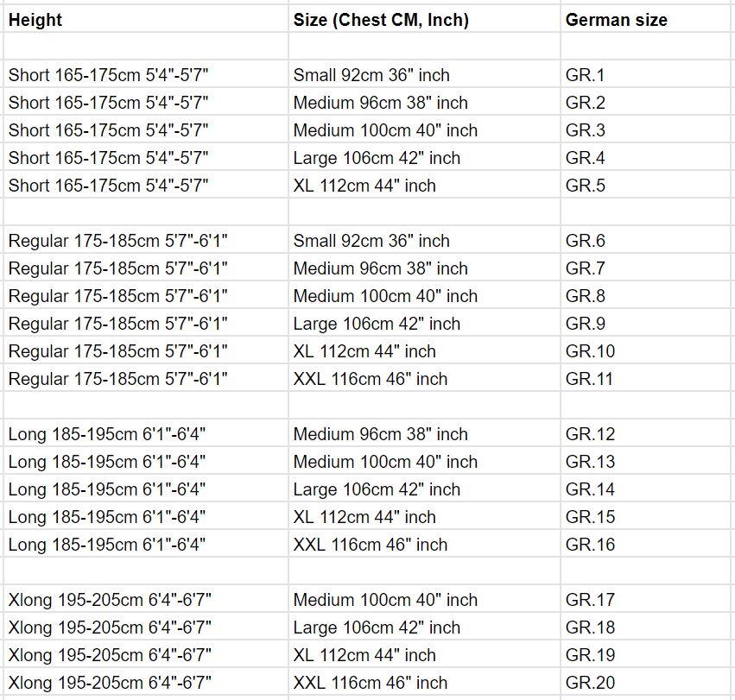Click the Short height cell beside GR.4
The width and height of the screenshot is (735, 700).
pos(108,158)
